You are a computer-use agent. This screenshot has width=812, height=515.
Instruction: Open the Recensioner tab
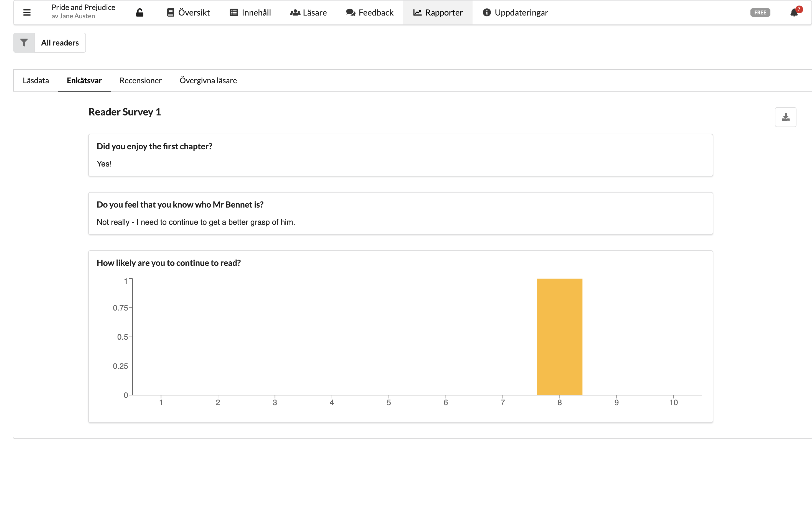coord(141,80)
